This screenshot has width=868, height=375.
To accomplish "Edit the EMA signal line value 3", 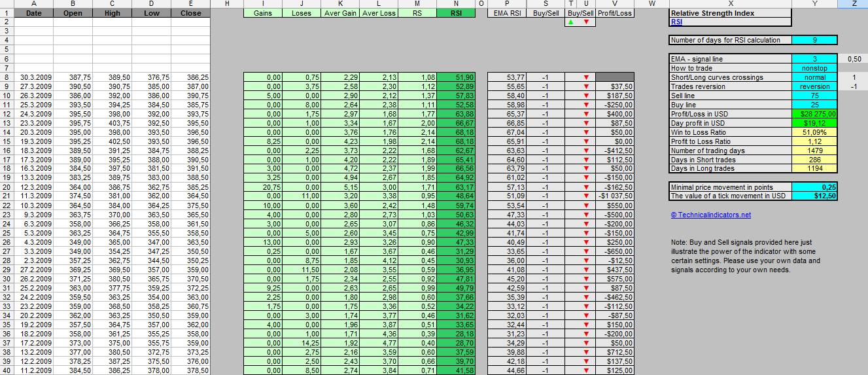I will pyautogui.click(x=814, y=59).
